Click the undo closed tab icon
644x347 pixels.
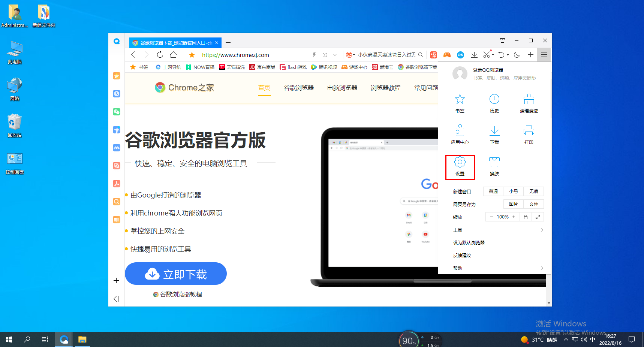pos(501,55)
